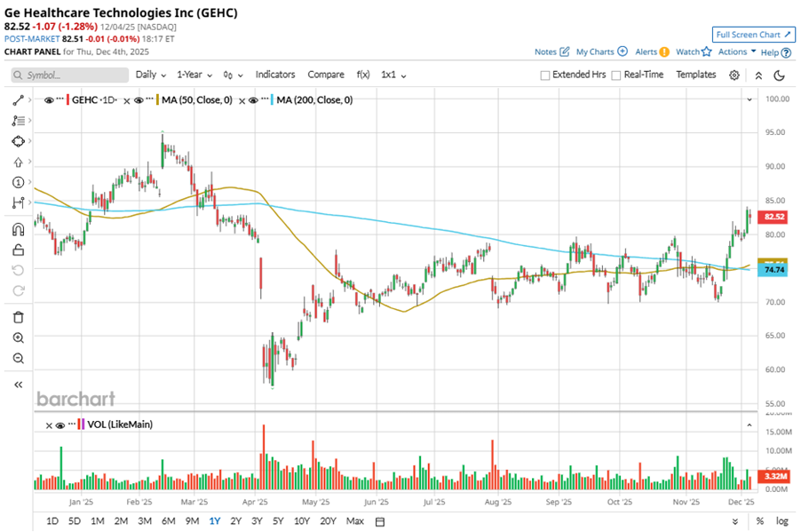Open the Templates option

point(695,75)
